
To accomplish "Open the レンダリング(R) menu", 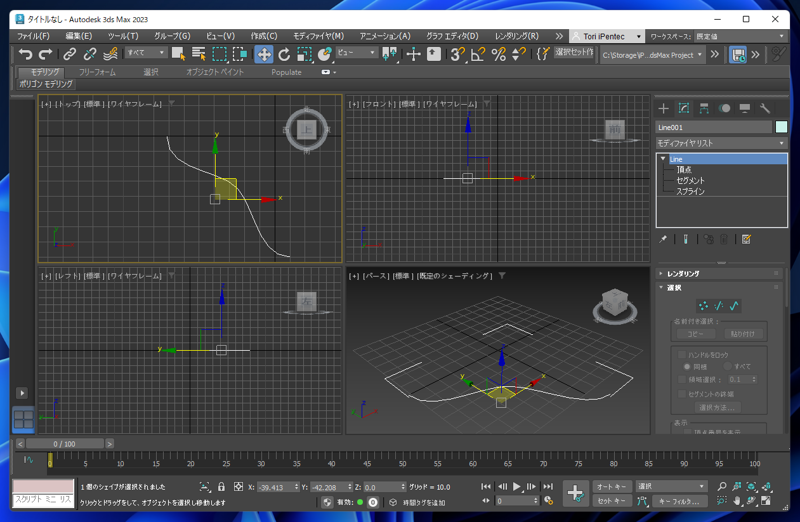I will click(516, 36).
